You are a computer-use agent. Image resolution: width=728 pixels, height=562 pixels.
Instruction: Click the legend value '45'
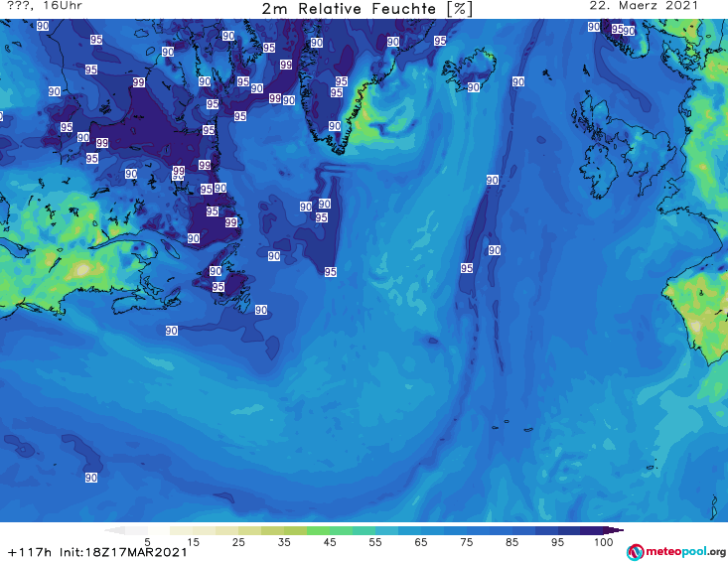point(330,542)
